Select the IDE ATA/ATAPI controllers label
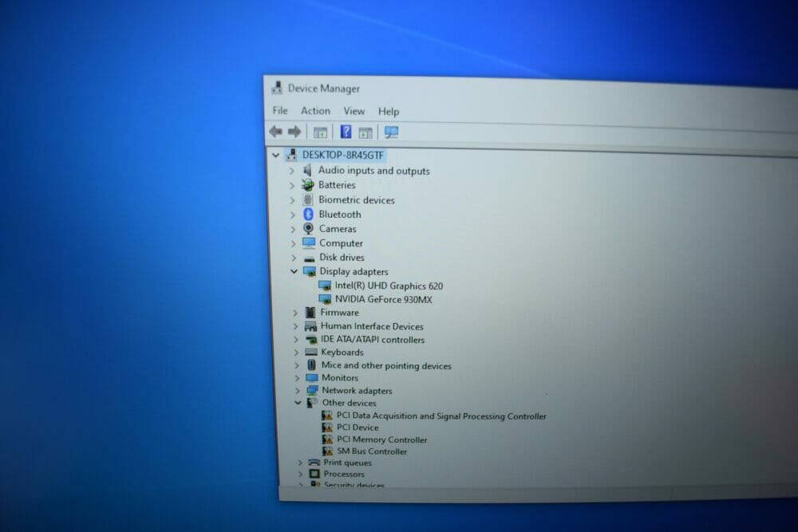The image size is (798, 532). point(373,340)
